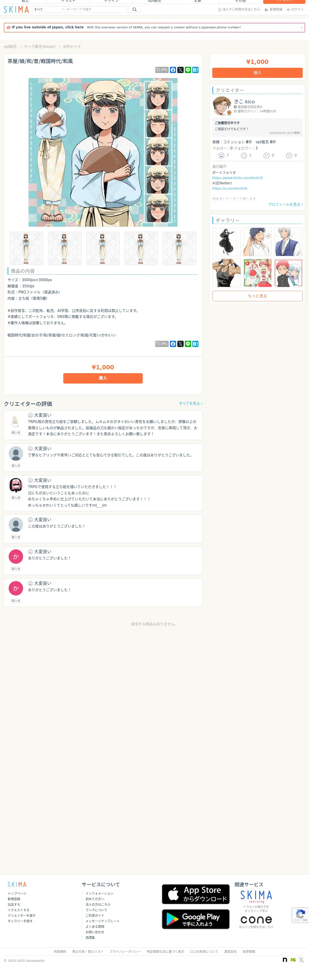Click footer クリエイターを探す link

[x=22, y=916]
